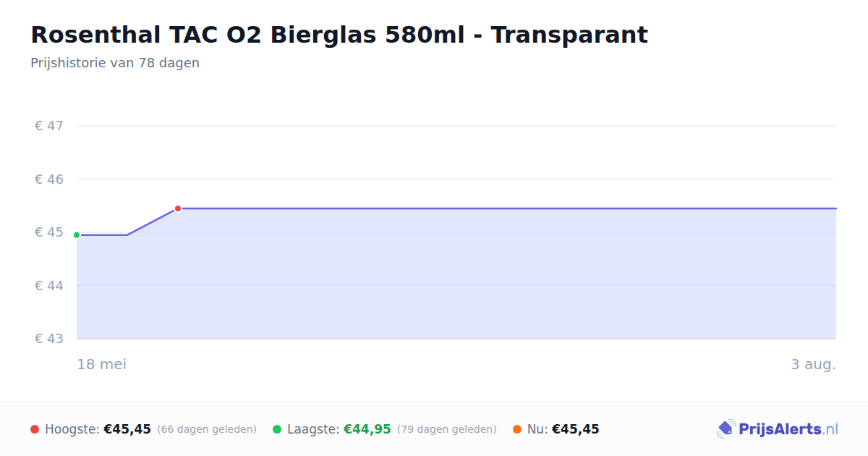Click the Laagste €44,95 price value

click(x=367, y=429)
